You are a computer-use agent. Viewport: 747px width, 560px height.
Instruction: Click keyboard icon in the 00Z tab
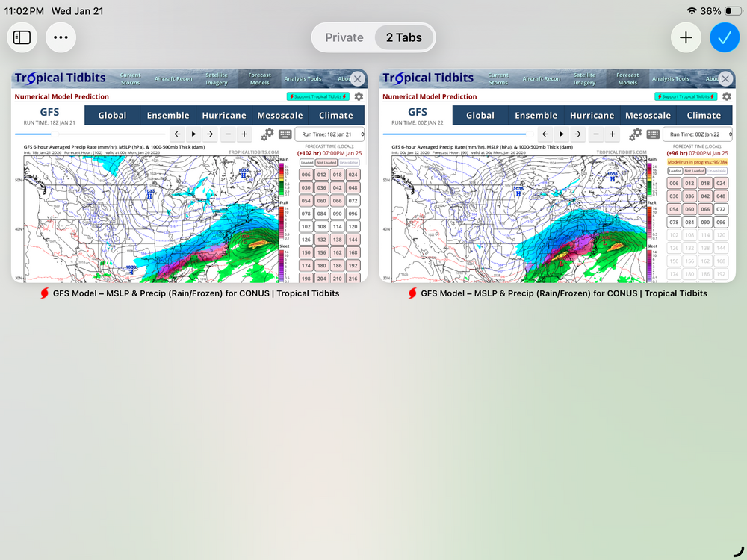[653, 134]
